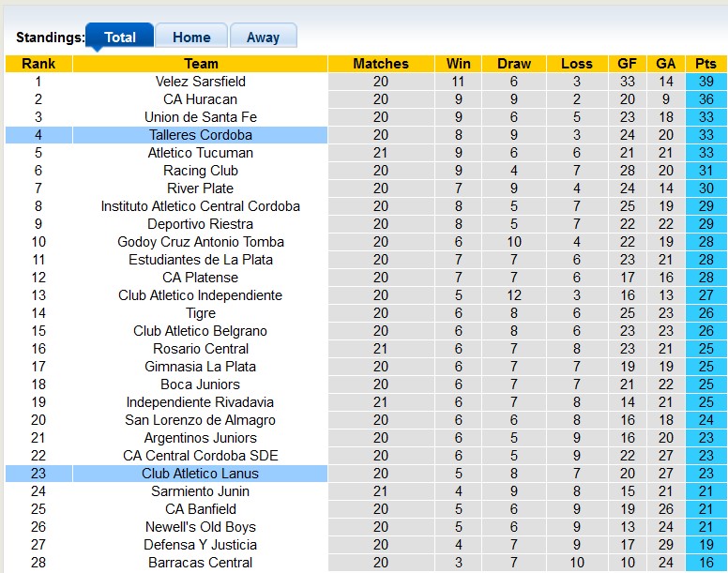Click Rosario Central team name
This screenshot has height=573, width=728.
[x=201, y=349]
